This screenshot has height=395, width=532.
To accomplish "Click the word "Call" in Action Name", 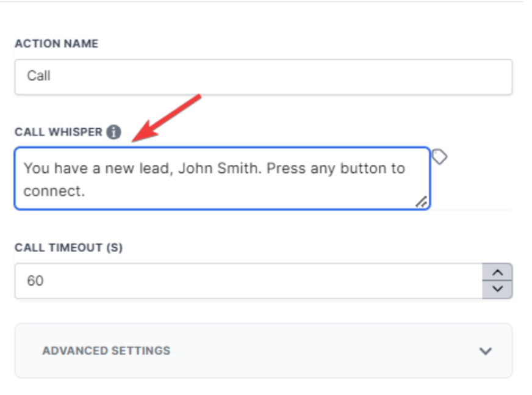I will 38,76.
